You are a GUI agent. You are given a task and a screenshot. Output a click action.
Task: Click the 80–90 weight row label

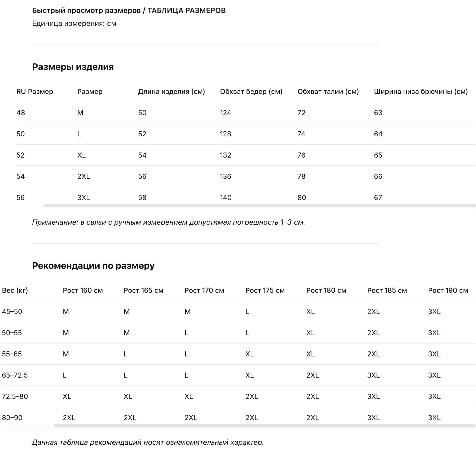point(12,418)
